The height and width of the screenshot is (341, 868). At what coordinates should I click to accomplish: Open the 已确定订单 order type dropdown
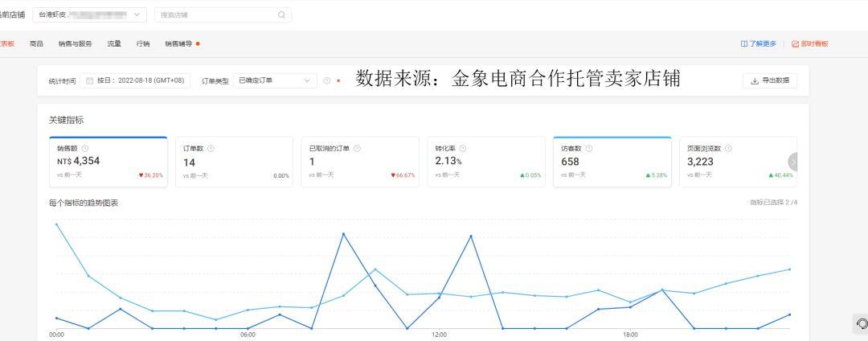[275, 80]
